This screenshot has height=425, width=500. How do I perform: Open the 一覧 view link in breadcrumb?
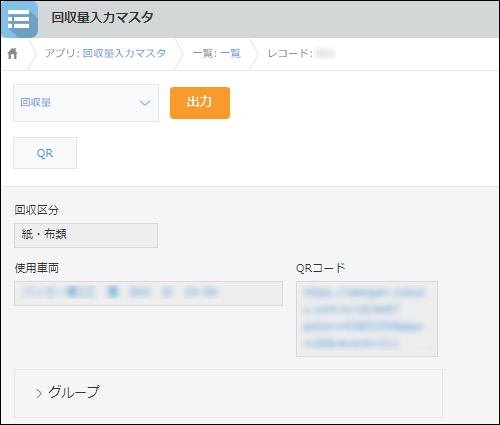coord(231,53)
